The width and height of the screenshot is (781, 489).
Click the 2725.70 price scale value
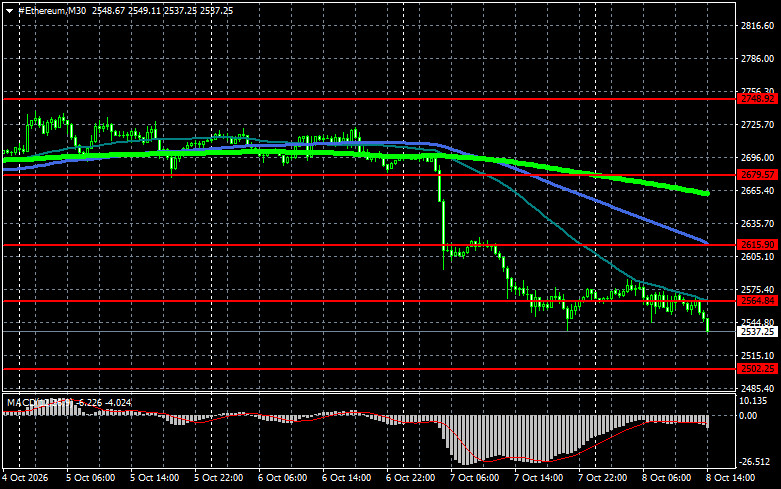(x=758, y=124)
